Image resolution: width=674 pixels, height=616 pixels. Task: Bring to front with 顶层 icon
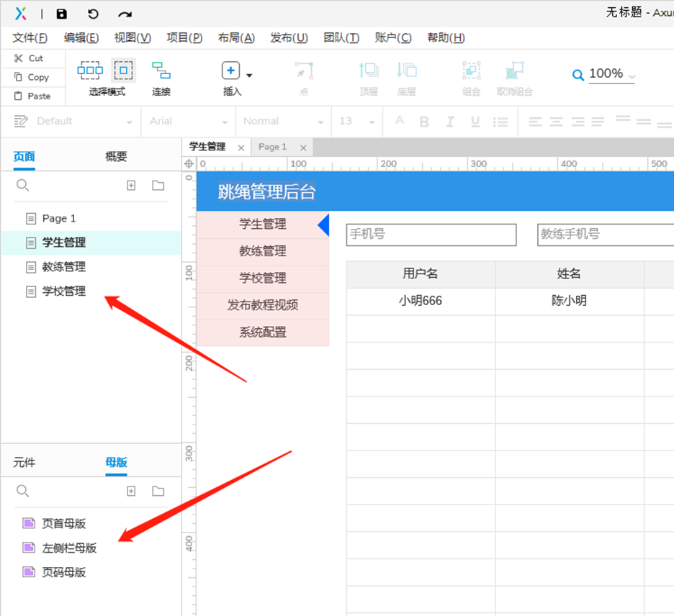coord(369,70)
